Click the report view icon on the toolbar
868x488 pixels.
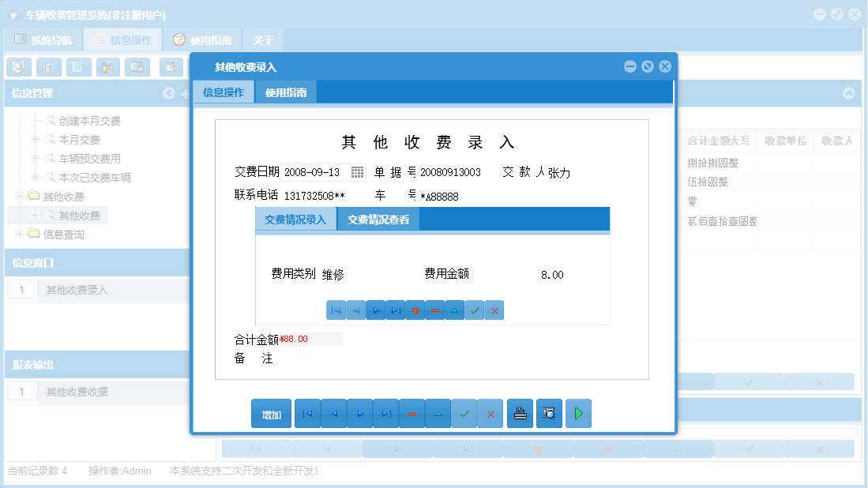[47, 67]
